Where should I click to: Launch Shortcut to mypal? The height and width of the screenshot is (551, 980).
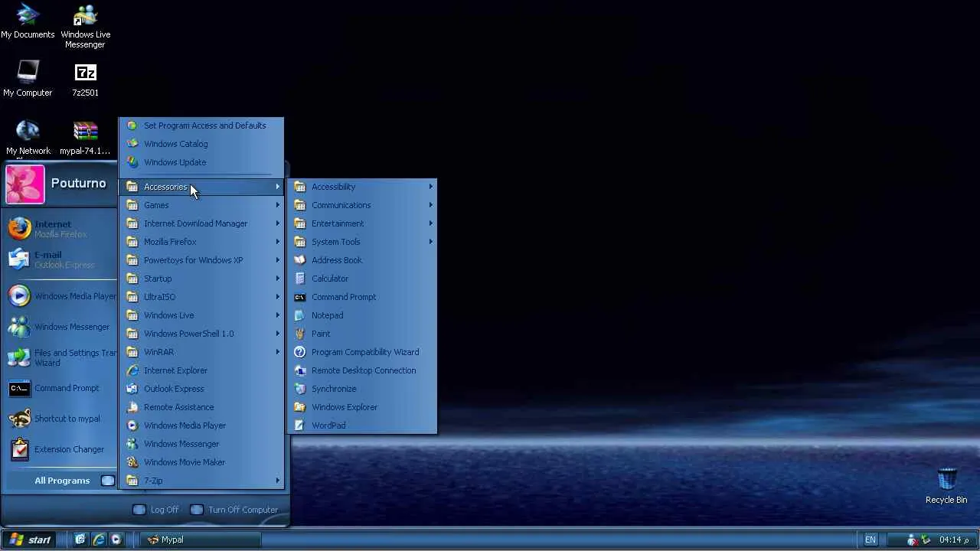coord(60,419)
